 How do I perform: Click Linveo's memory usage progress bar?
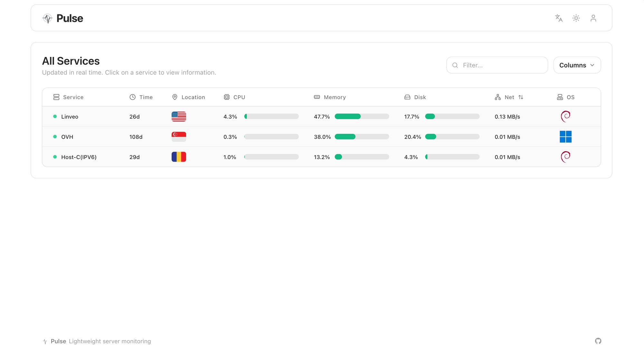(x=362, y=116)
